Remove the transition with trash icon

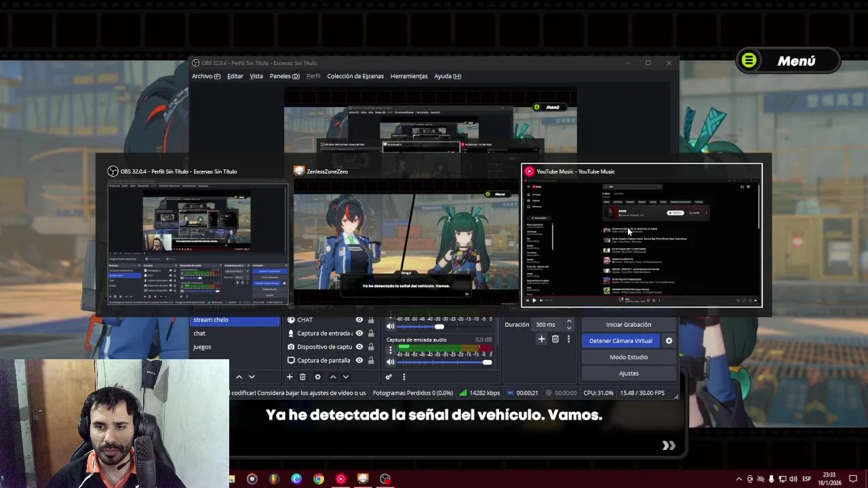[555, 339]
